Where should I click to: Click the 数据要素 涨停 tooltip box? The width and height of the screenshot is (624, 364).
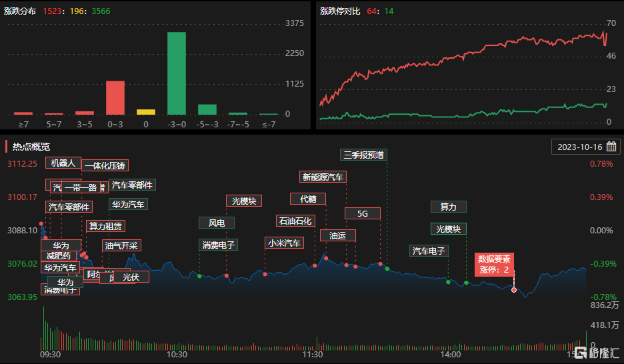(x=495, y=265)
